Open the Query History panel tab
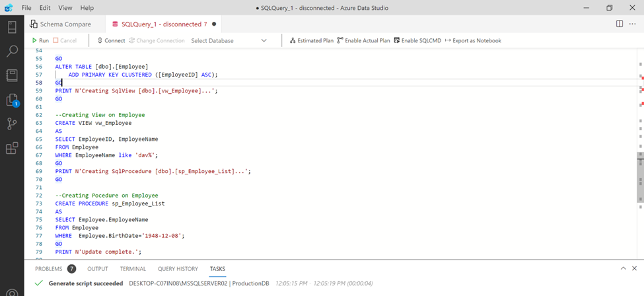644x296 pixels. click(x=178, y=269)
